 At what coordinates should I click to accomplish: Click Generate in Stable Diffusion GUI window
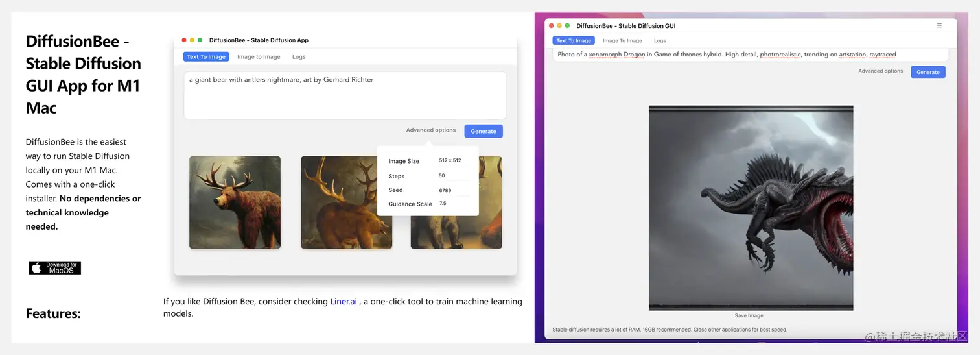pyautogui.click(x=928, y=72)
